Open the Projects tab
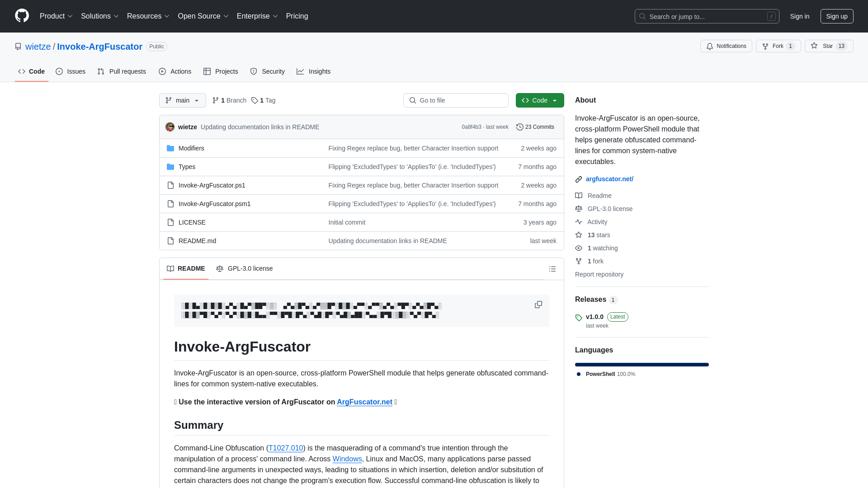 (221, 71)
